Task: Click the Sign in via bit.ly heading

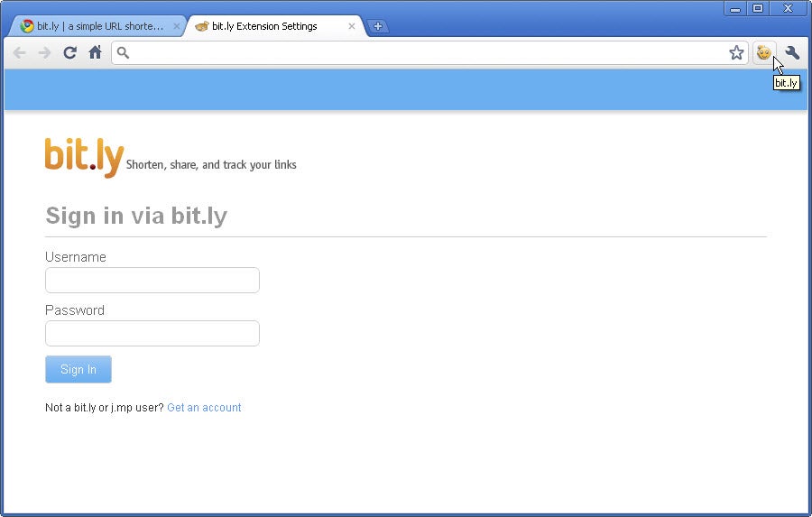Action: (136, 216)
